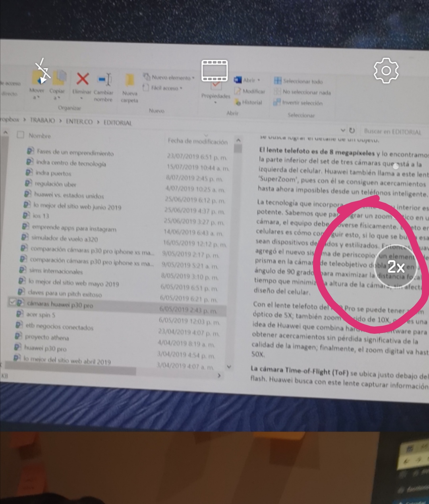Click the file list vertical scrollbar thumb
The width and height of the screenshot is (429, 504).
coord(238,148)
